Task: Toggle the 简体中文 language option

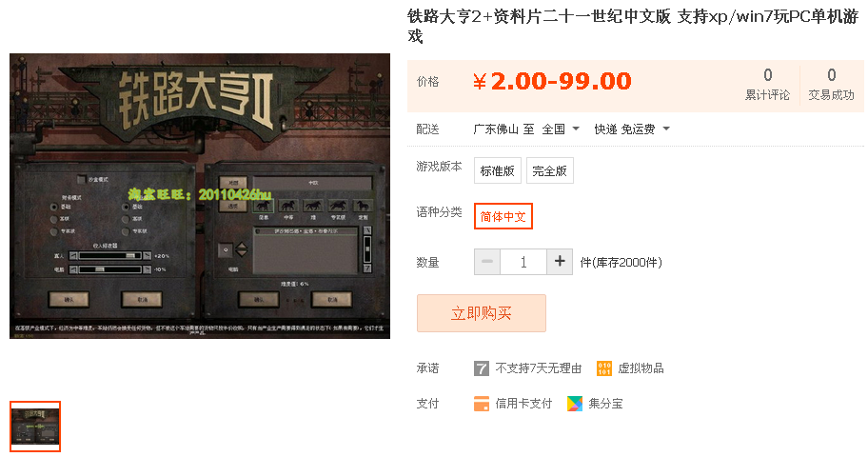Action: 503,216
